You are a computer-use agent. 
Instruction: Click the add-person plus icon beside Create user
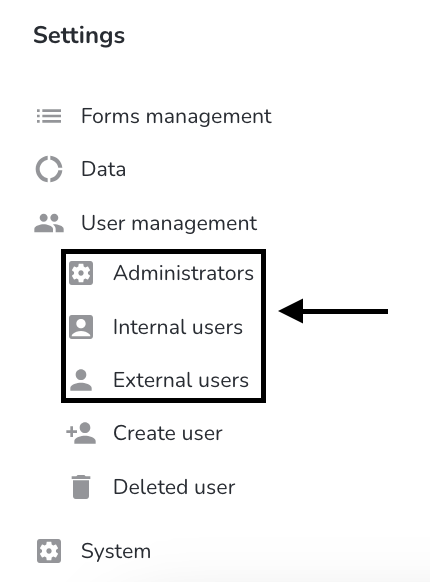81,433
